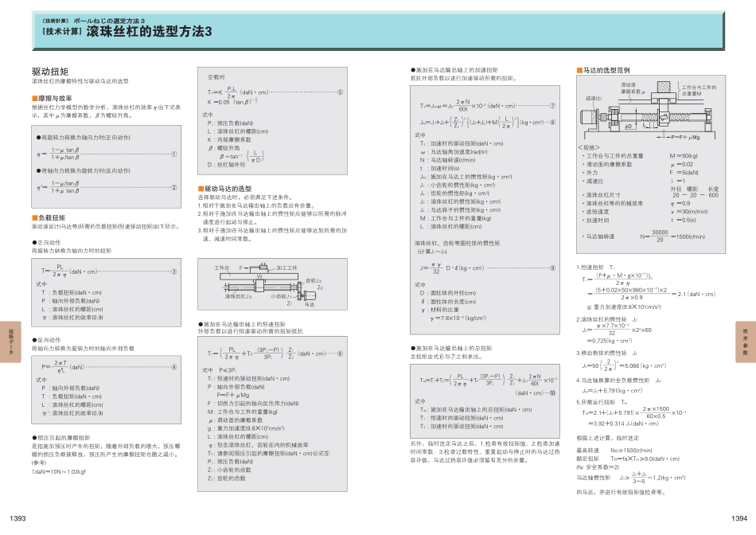Click the P=F+μMg force arrow indicator

[664, 137]
